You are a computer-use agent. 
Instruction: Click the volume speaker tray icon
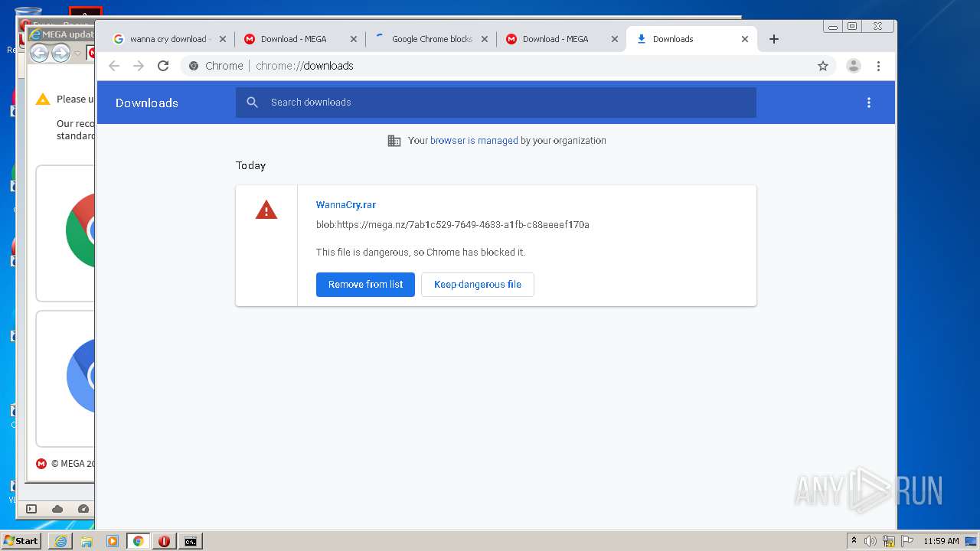[871, 541]
